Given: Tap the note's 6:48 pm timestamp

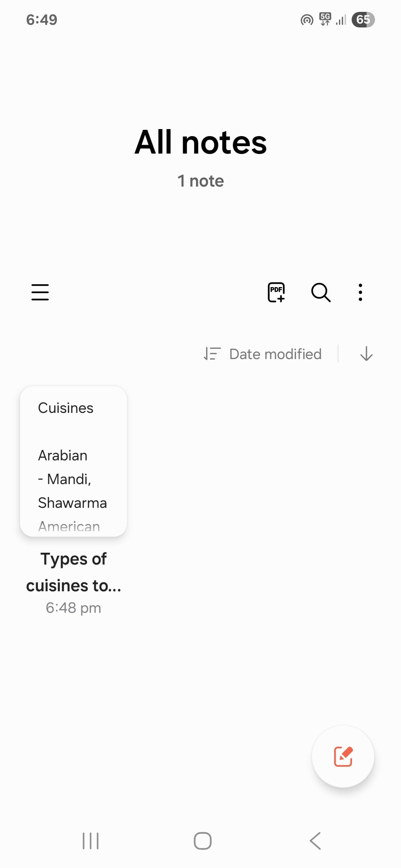Looking at the screenshot, I should coord(74,608).
